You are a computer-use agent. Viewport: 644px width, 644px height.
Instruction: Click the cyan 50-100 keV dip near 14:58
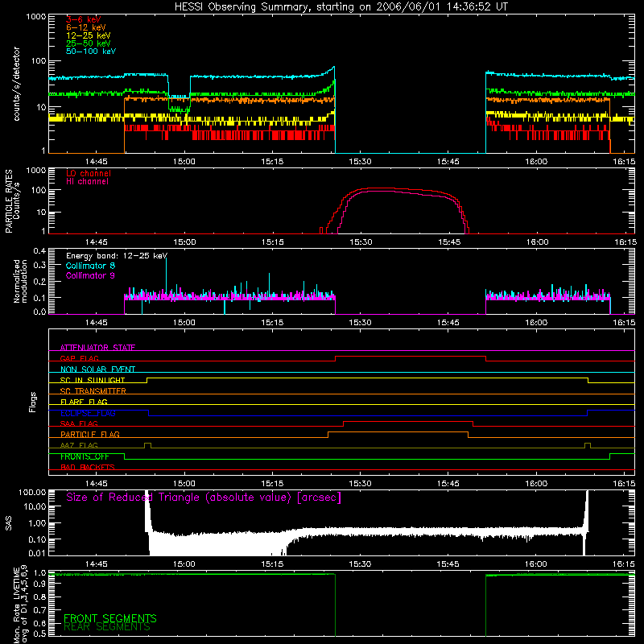click(x=179, y=97)
